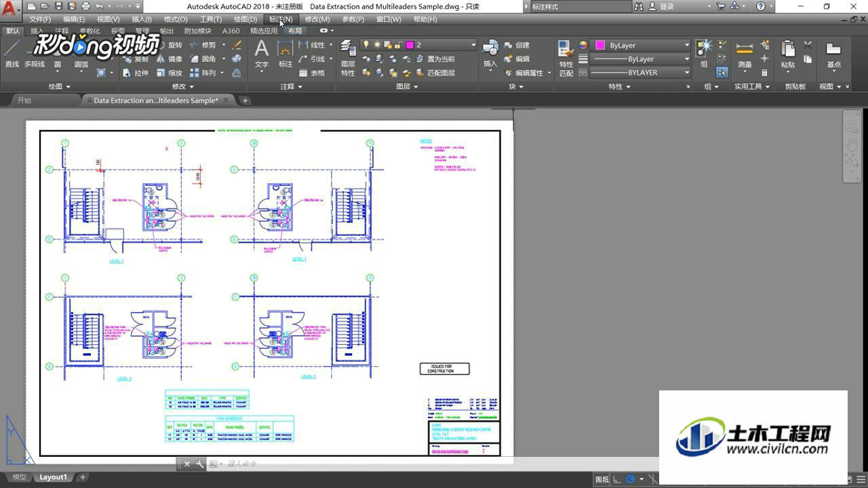
Task: Click the Undo arrow icon
Action: [x=99, y=6]
